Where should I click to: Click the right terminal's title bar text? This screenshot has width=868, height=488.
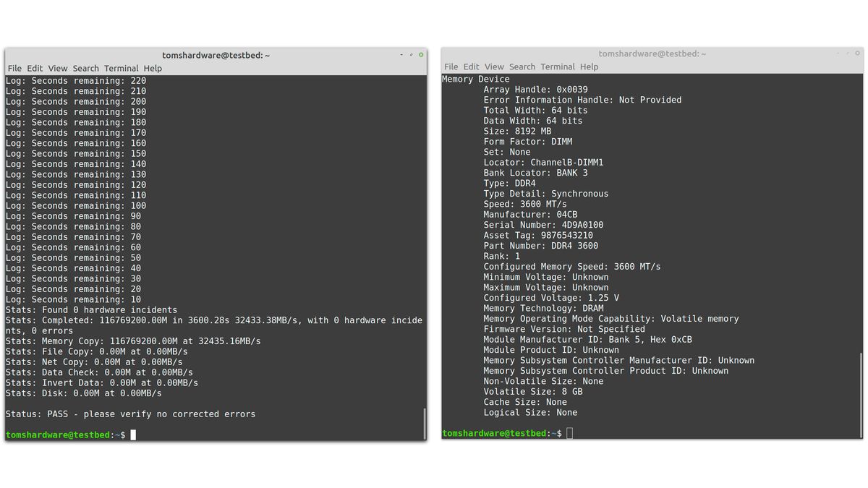pyautogui.click(x=652, y=53)
